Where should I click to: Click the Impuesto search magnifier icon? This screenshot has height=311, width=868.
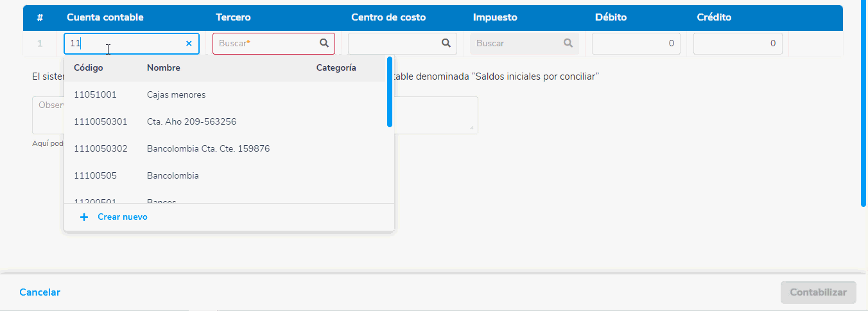[568, 44]
